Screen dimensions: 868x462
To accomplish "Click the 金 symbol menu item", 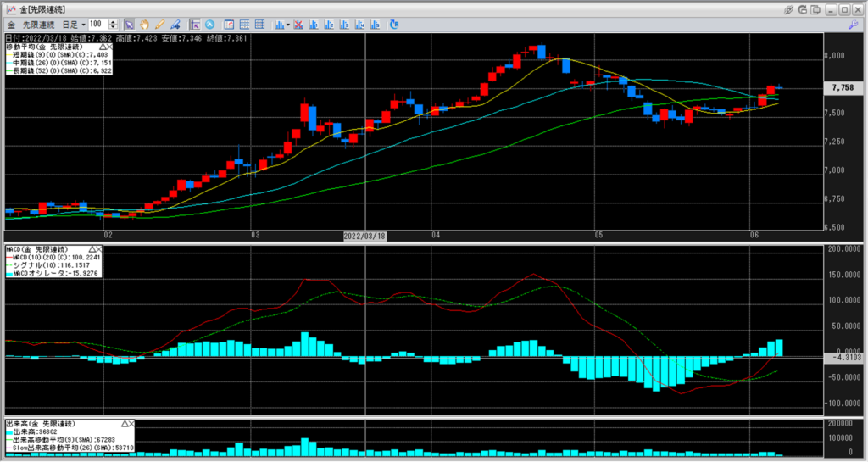I will coord(10,25).
